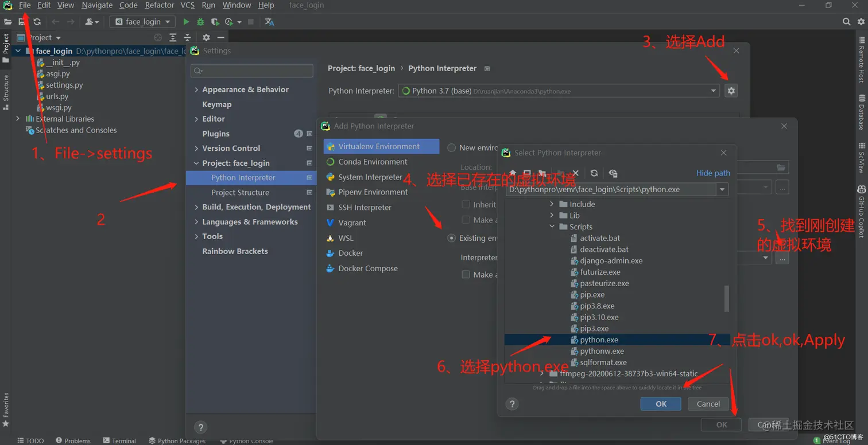The image size is (868, 445).
Task: Click the green Debug bug icon
Action: 200,22
